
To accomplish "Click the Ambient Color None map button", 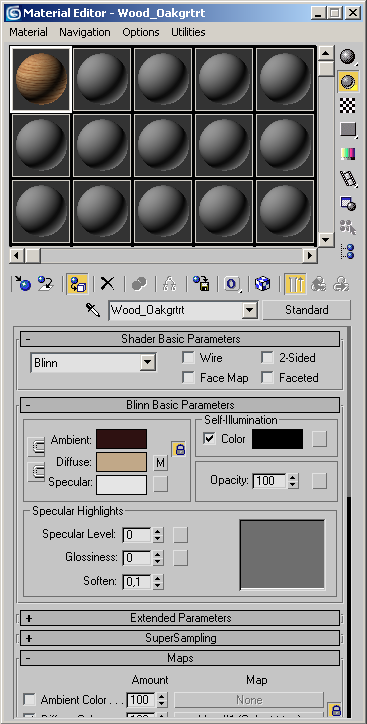I will pos(249,700).
